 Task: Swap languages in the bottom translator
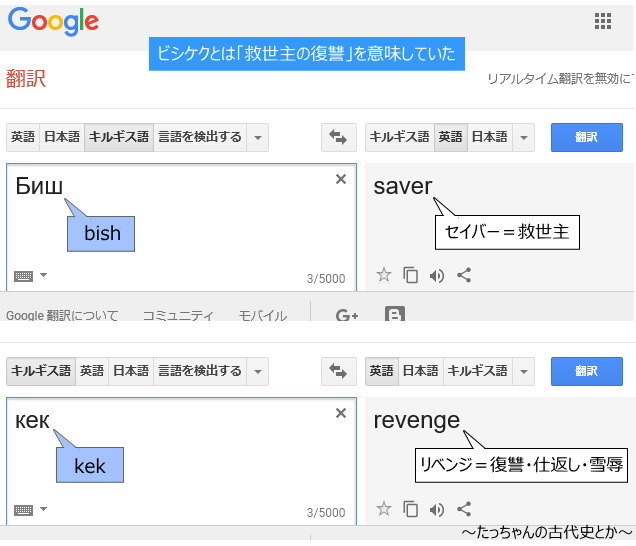(339, 371)
